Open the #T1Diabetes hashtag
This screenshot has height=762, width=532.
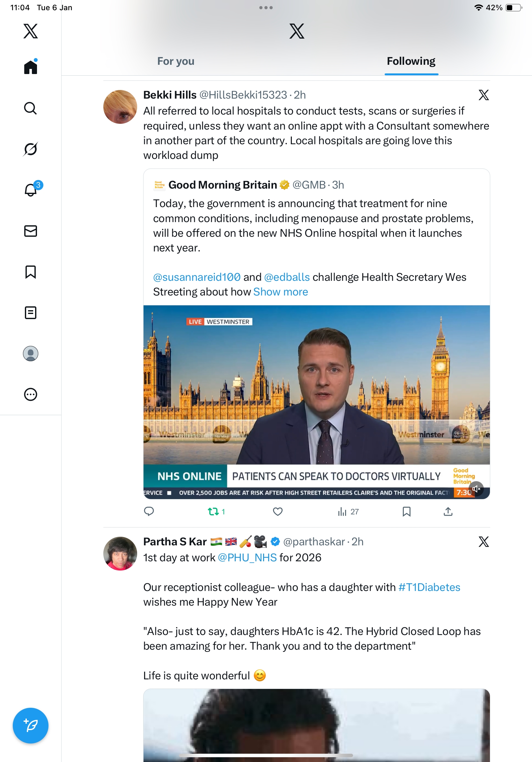(x=429, y=587)
